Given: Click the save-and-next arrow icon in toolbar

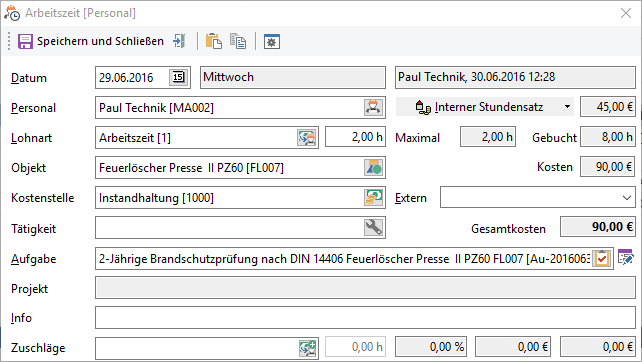Looking at the screenshot, I should click(x=179, y=41).
